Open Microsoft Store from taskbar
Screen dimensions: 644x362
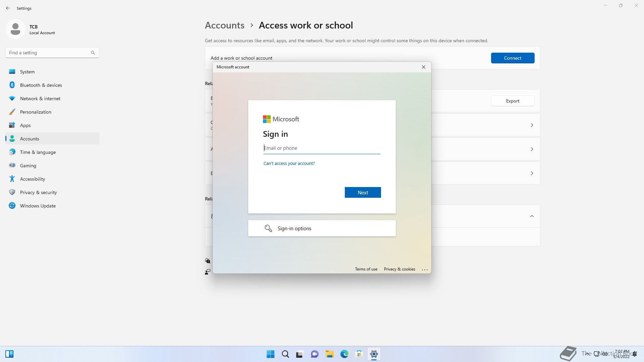tap(359, 354)
